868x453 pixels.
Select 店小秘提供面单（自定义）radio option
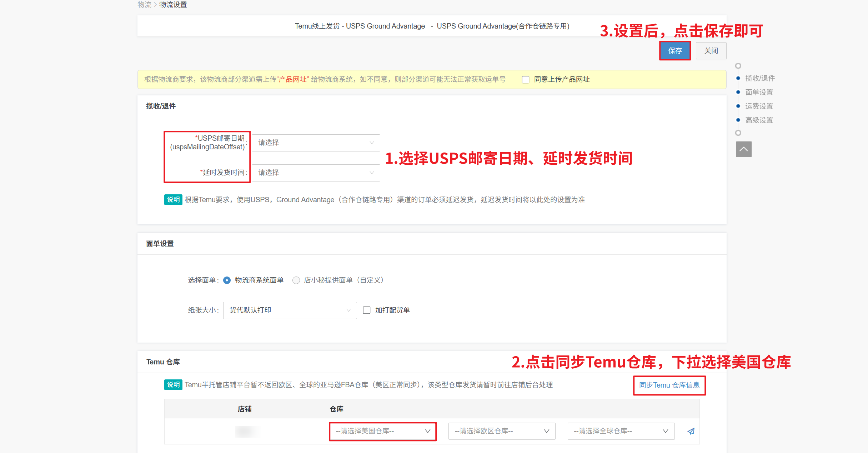click(296, 280)
